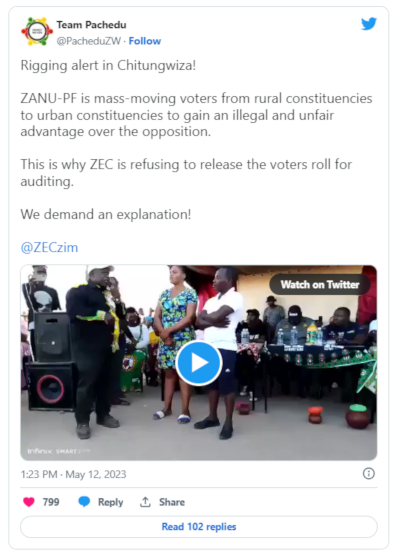Open the @PacheduZW handle
This screenshot has height=558, width=400.
(89, 41)
